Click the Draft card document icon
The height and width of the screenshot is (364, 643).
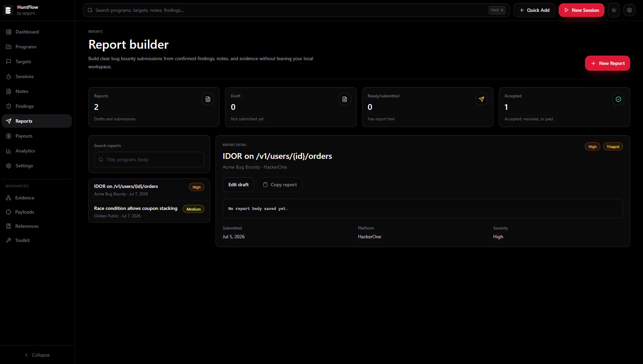point(345,99)
